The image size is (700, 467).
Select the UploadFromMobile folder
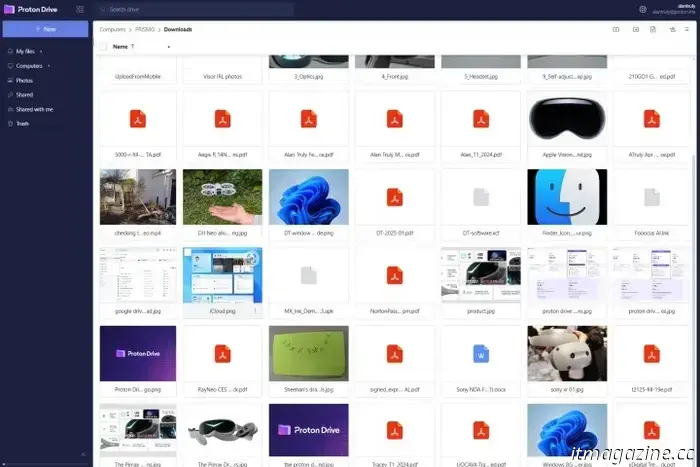138,70
